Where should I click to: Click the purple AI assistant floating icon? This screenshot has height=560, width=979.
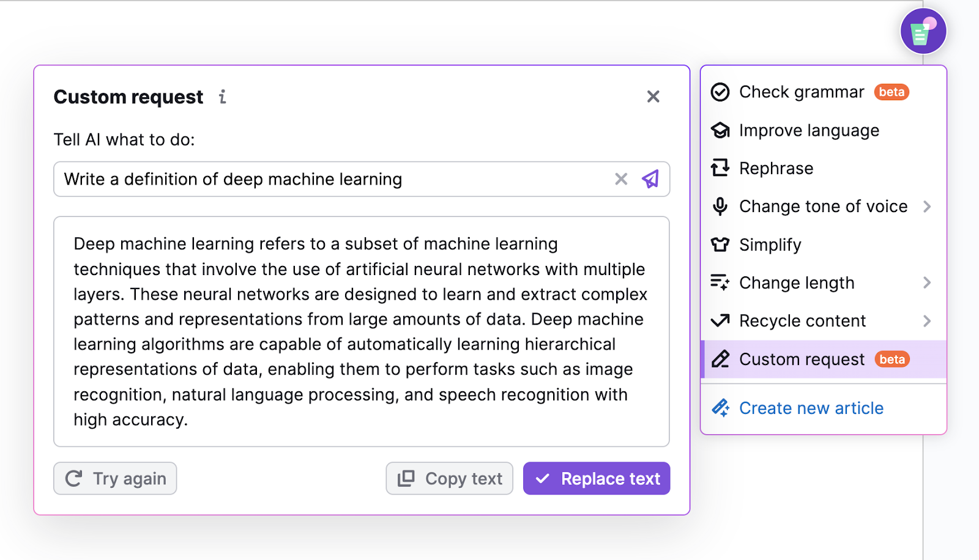tap(923, 31)
